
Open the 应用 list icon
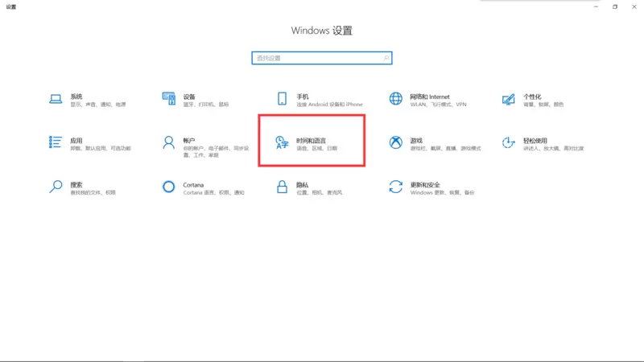point(56,142)
